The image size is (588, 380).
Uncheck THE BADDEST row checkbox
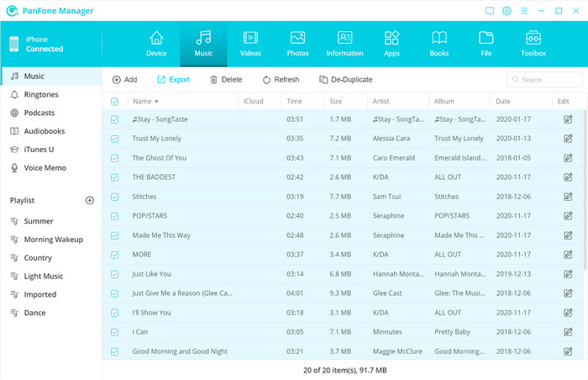tap(115, 177)
